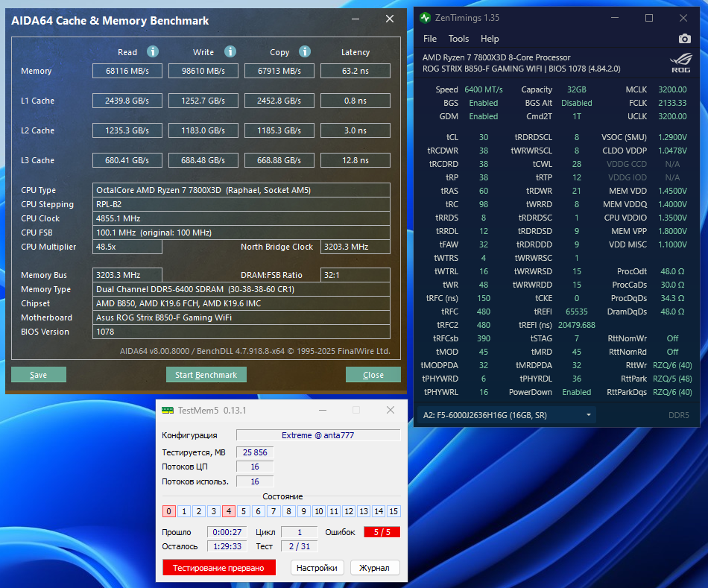This screenshot has height=588, width=708.
Task: Click thread 15 status box in TestMem5
Action: click(x=393, y=511)
